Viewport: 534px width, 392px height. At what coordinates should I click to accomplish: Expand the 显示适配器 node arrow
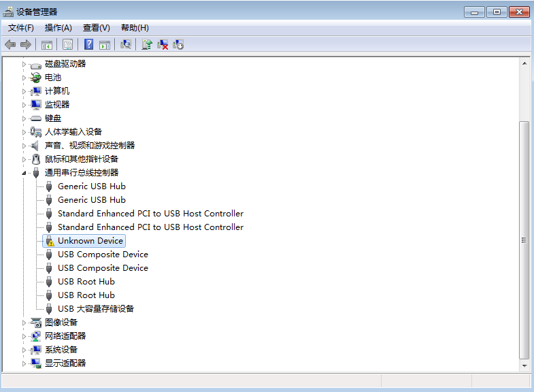tap(24, 363)
